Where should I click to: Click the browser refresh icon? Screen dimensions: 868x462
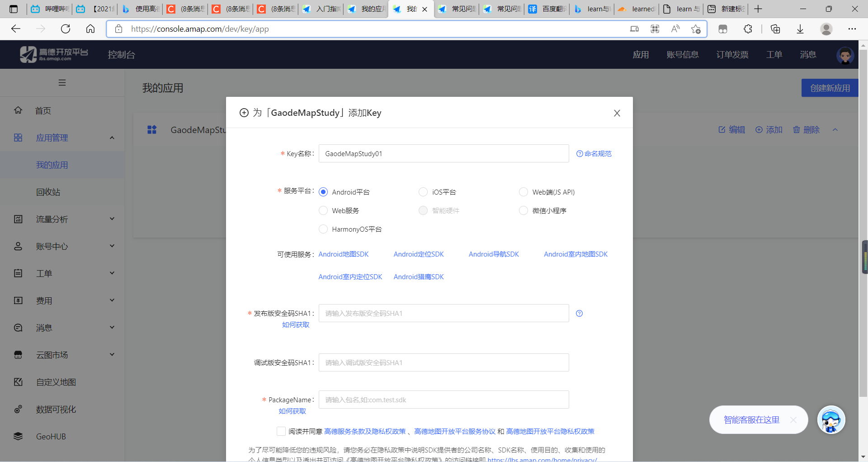[x=66, y=29]
